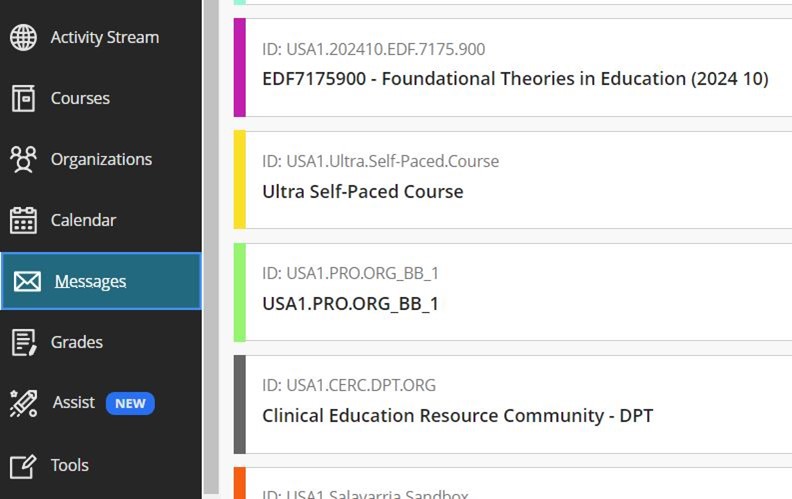792x499 pixels.
Task: Select the Organizations navigation label
Action: pos(101,159)
